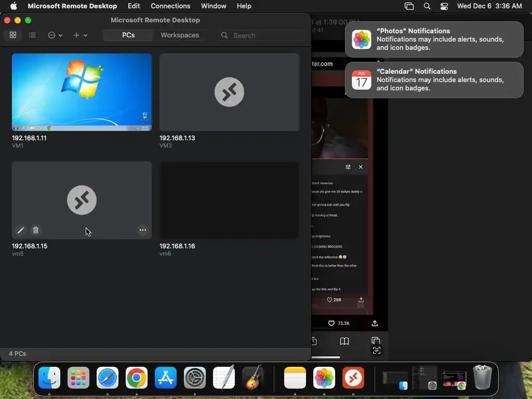Open Spotlight search in menu bar

[x=427, y=6]
